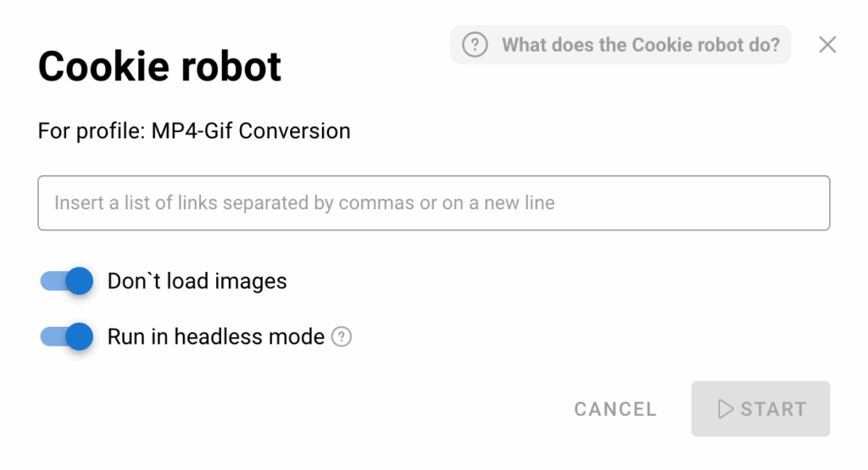This screenshot has width=868, height=470.
Task: Click the "Cookie robot" dialog title
Action: (159, 67)
